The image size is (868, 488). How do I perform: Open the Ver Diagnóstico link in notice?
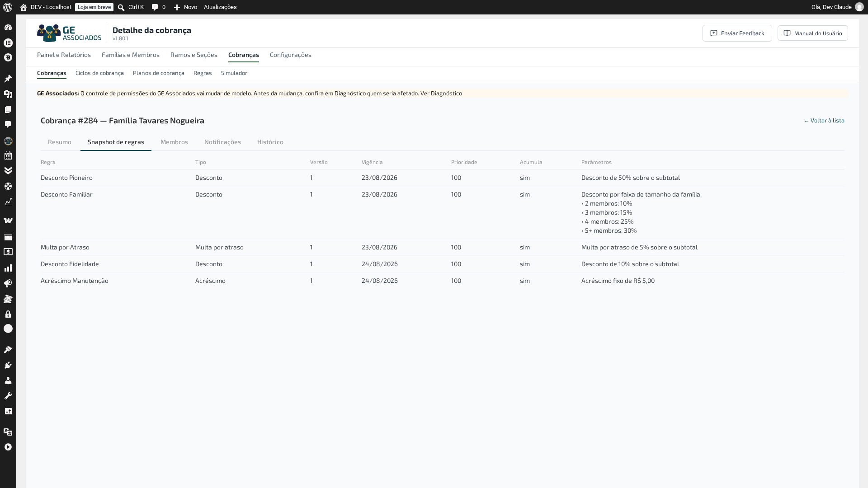[441, 94]
